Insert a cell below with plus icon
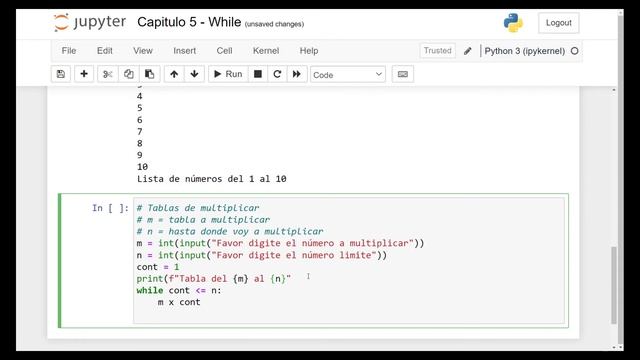This screenshot has width=640, height=360. tap(84, 74)
